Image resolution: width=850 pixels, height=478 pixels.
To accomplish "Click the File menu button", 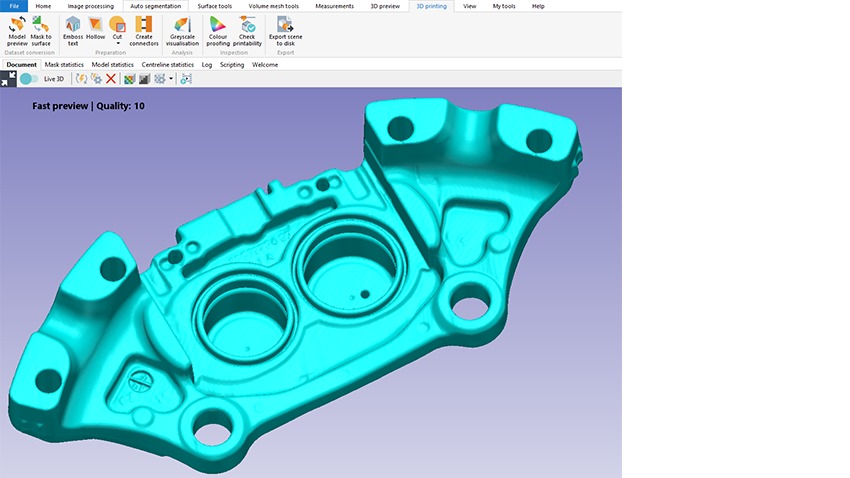I will 14,6.
